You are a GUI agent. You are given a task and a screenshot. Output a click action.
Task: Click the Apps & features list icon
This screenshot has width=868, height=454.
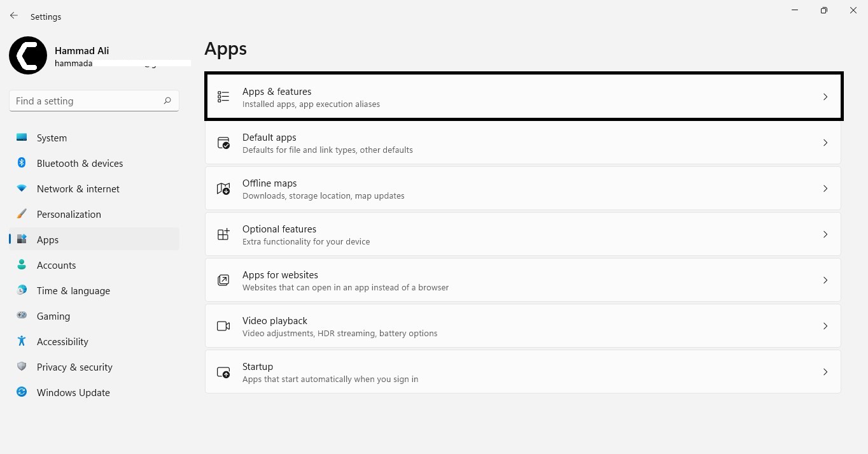tap(223, 97)
